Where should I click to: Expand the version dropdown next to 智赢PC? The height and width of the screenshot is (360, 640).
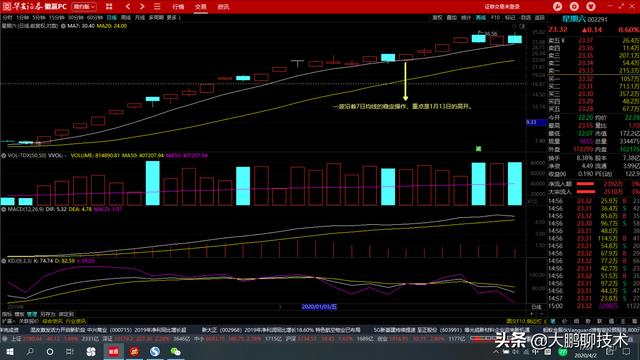point(84,7)
